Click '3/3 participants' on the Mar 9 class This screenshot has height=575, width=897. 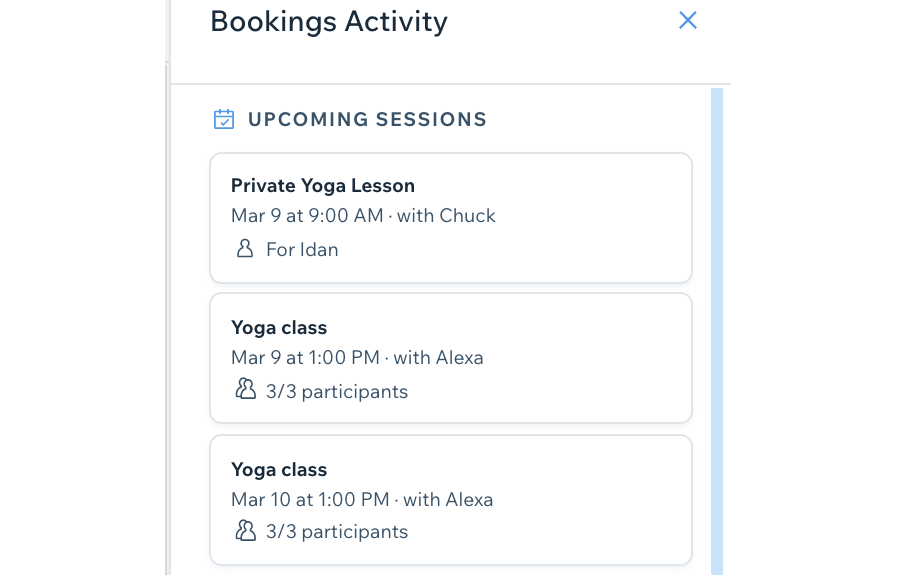337,392
